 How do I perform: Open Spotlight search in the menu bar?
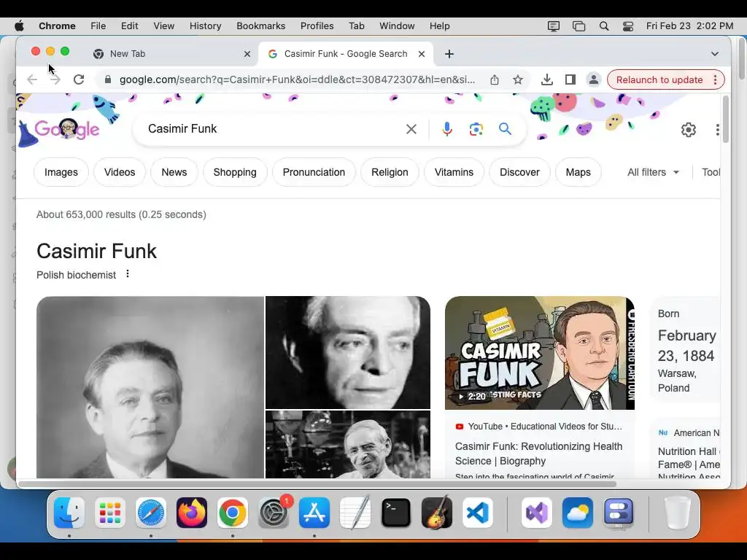click(603, 26)
